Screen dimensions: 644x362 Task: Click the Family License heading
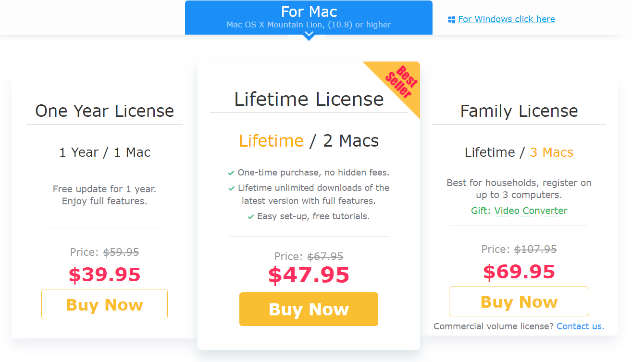click(519, 111)
